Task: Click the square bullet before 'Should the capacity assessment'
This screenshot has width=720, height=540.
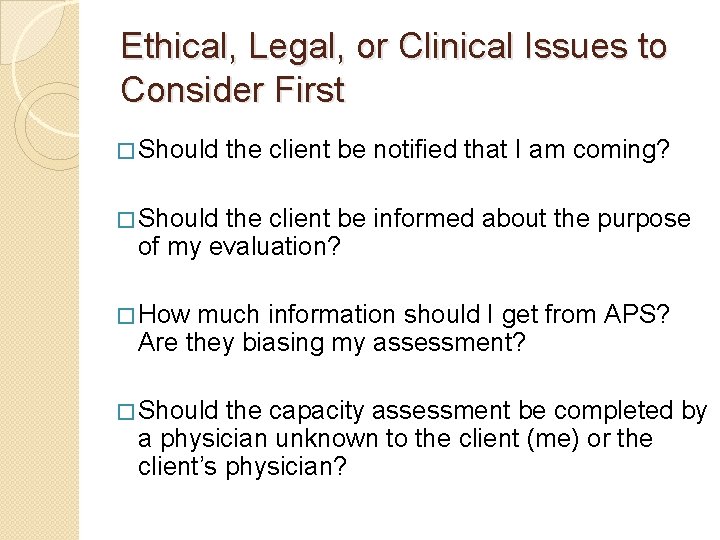Action: pyautogui.click(x=126, y=412)
